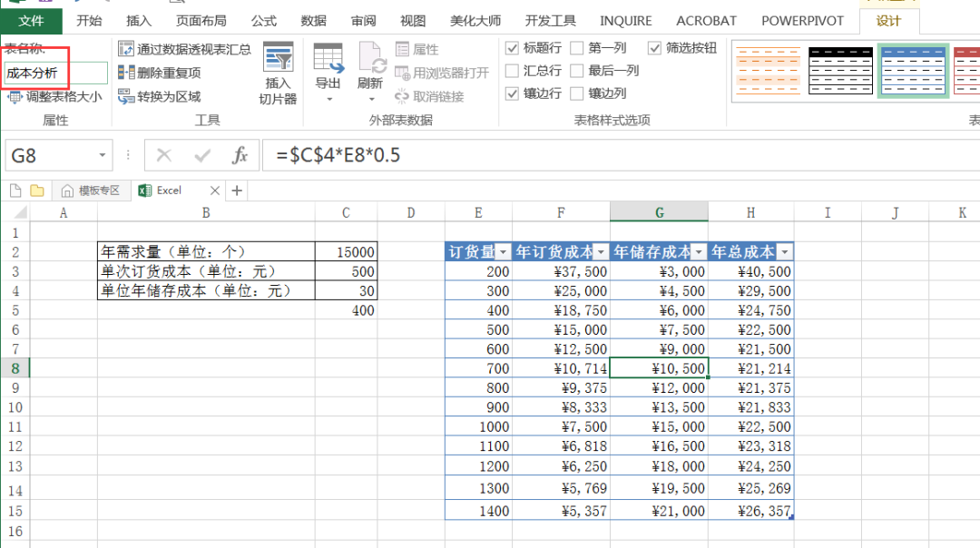
Task: Toggle Last Column (最后一列) checkbox
Action: 577,71
